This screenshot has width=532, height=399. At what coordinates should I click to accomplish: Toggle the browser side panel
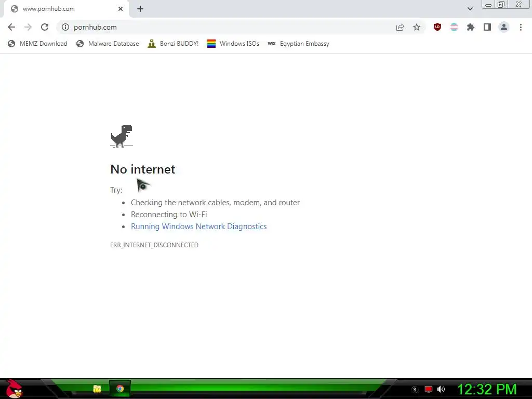click(487, 27)
